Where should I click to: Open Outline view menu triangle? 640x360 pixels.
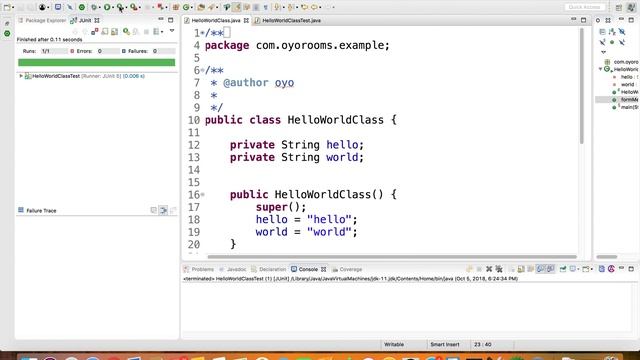[604, 52]
